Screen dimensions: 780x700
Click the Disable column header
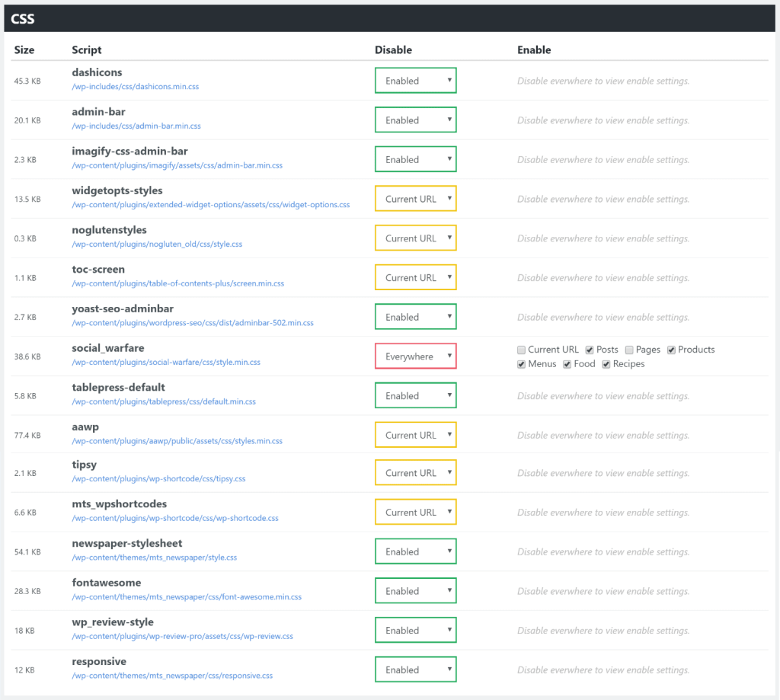(x=394, y=50)
